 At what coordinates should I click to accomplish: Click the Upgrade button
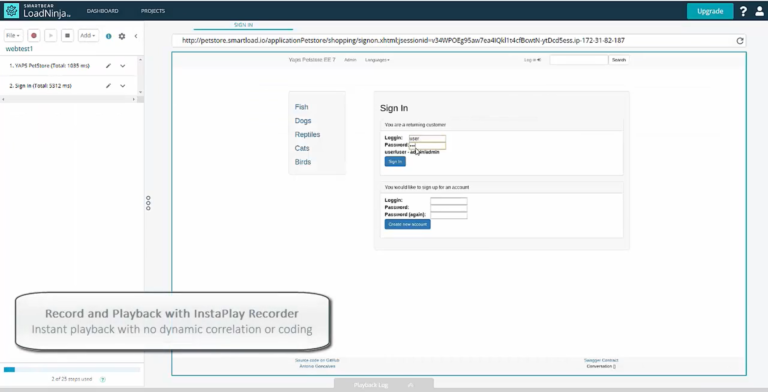click(x=710, y=11)
